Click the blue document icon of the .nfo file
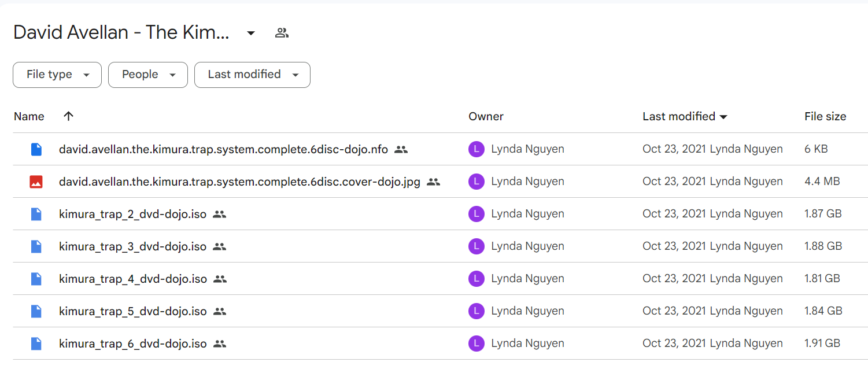The image size is (868, 373). pos(36,149)
